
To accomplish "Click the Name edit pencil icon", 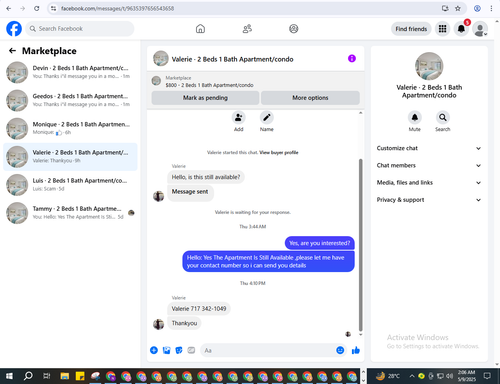I will [x=267, y=117].
